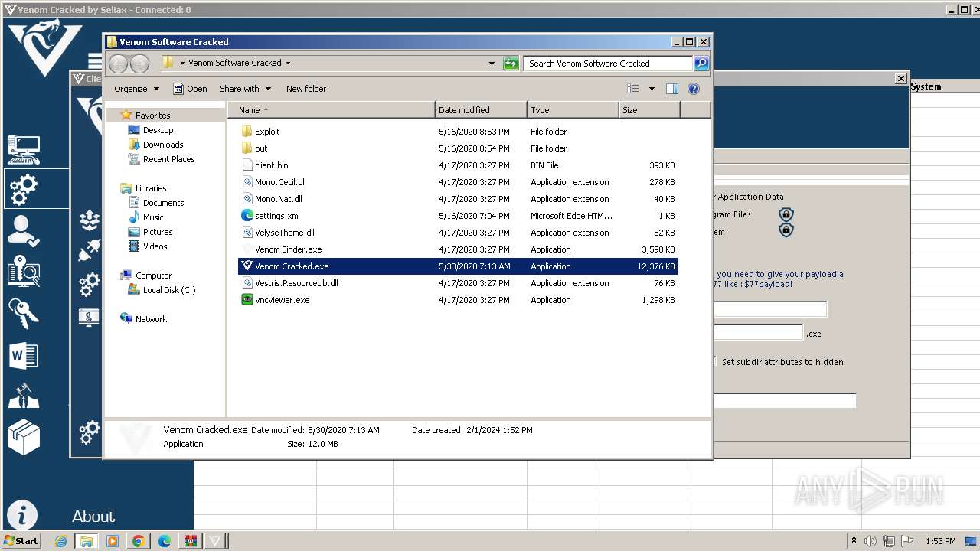The image size is (980, 551).
Task: Sort files by the Name column
Action: [x=332, y=110]
